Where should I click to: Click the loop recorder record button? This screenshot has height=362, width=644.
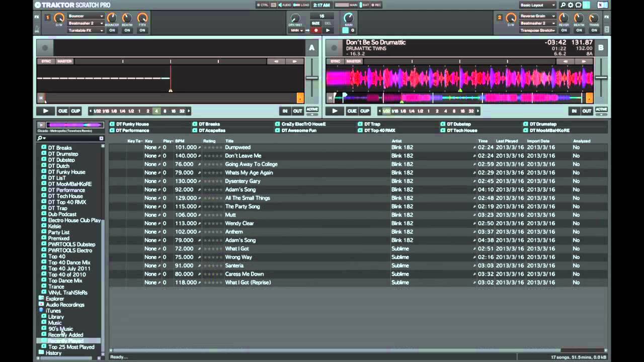click(x=316, y=31)
